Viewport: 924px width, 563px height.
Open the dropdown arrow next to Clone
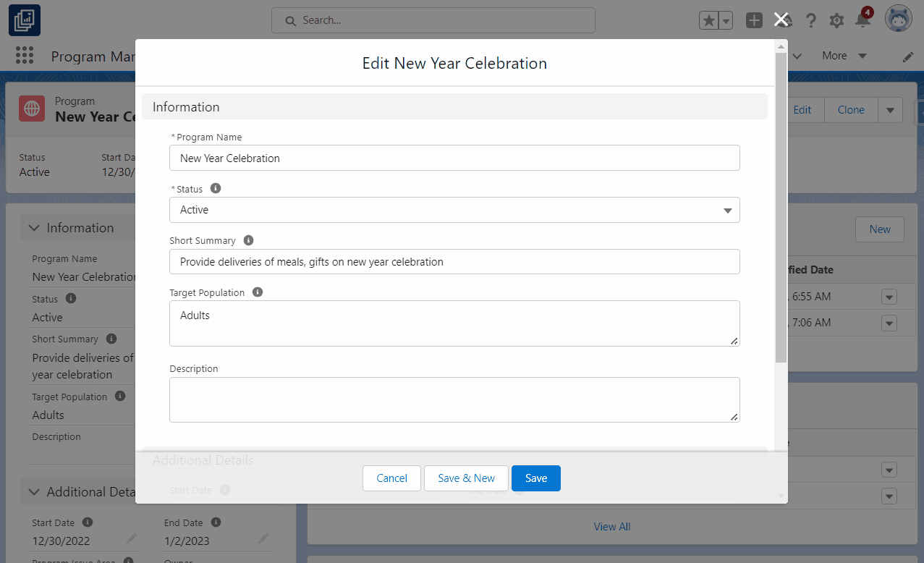coord(889,109)
